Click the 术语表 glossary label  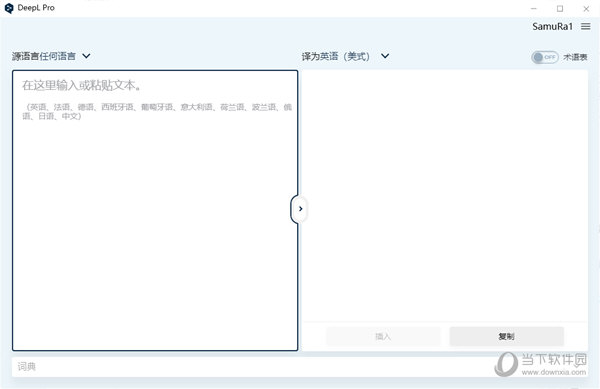click(x=575, y=57)
